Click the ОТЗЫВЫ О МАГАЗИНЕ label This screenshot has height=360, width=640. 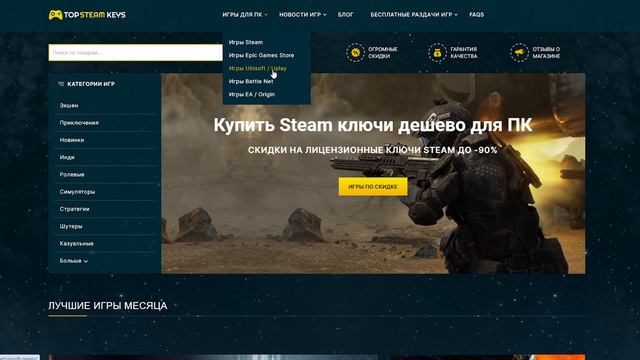(546, 53)
